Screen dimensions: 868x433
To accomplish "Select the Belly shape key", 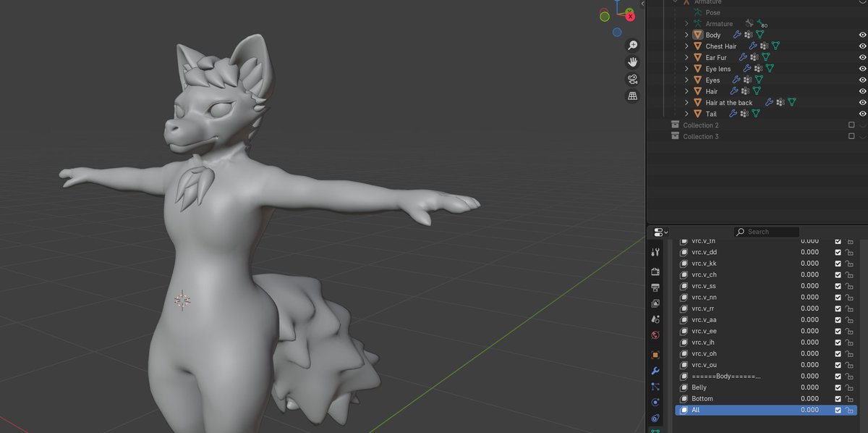I will click(699, 387).
